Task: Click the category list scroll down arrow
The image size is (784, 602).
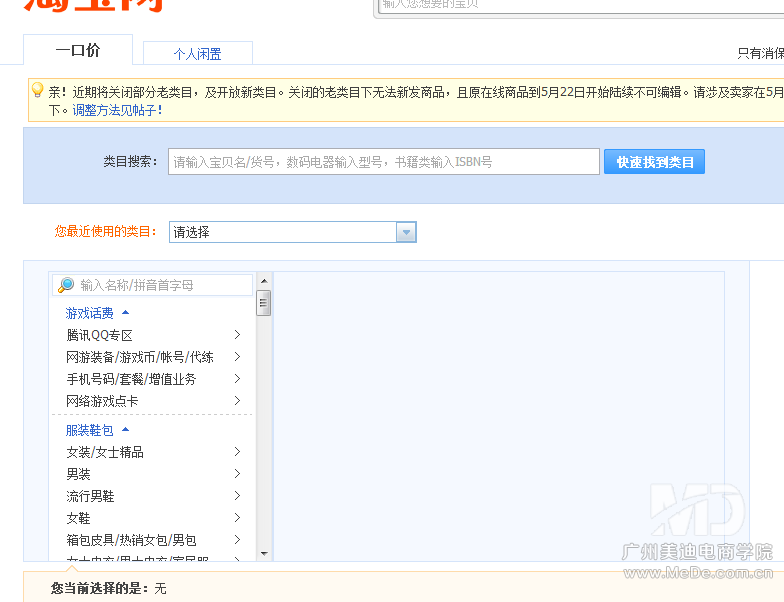Action: (x=264, y=553)
